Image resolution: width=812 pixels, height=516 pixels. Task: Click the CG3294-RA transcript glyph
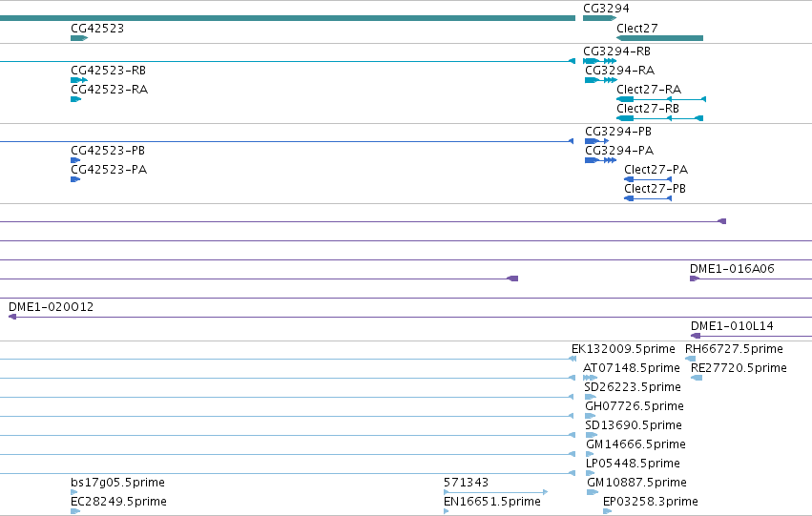pos(601,80)
